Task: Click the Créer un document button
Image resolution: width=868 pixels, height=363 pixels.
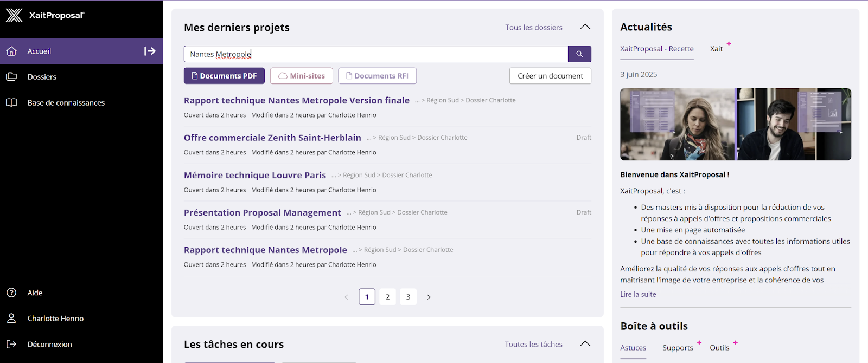Action: [550, 76]
